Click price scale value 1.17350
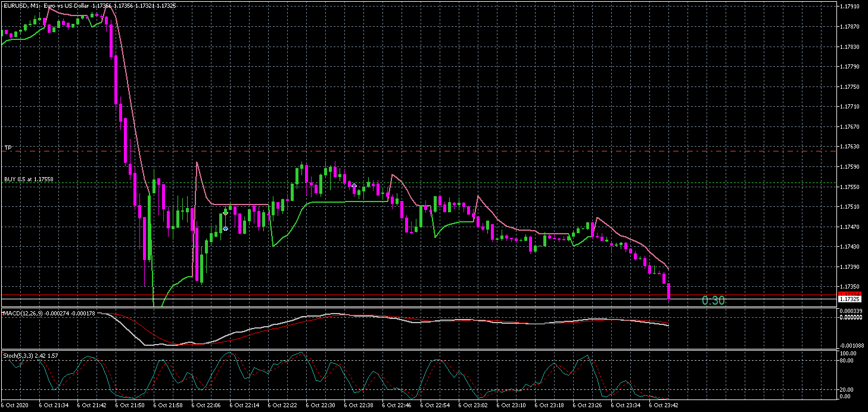The image size is (868, 412). 849,287
